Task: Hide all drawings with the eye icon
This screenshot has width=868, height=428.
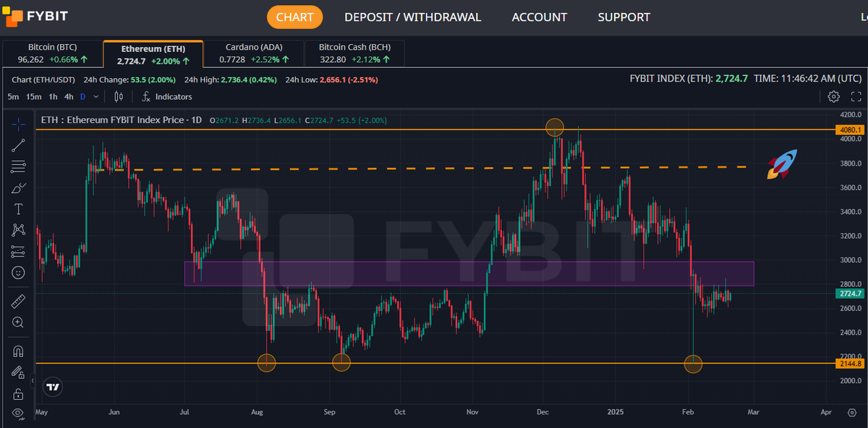Action: click(18, 413)
